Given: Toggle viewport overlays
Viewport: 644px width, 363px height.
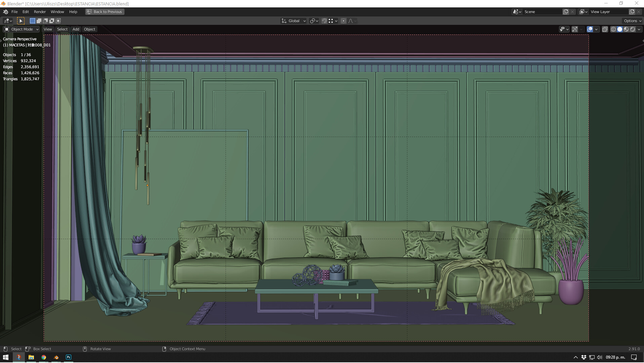Looking at the screenshot, I should pyautogui.click(x=590, y=29).
